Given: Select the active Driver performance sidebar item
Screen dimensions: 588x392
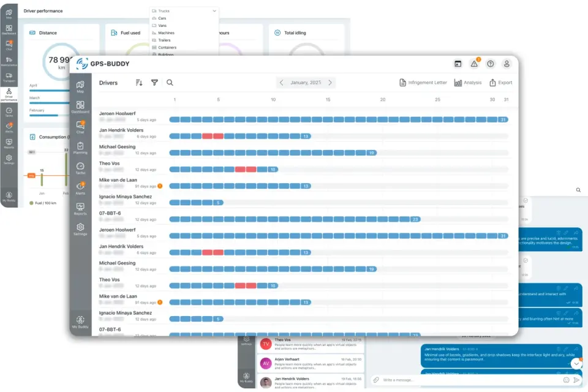Looking at the screenshot, I should point(9,94).
